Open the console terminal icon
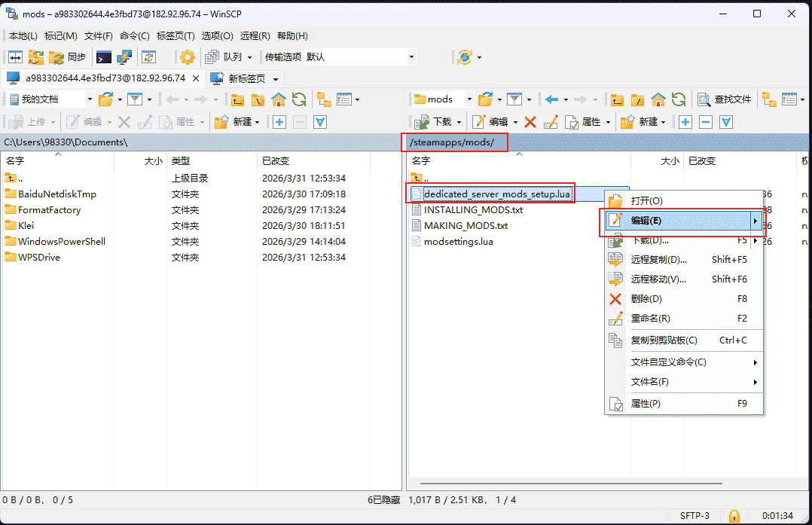The image size is (812, 525). click(x=104, y=57)
